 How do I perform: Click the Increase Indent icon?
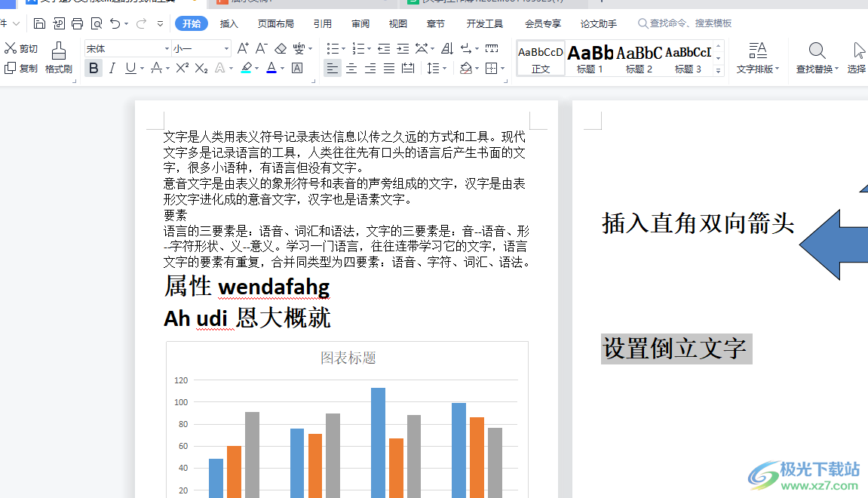pyautogui.click(x=403, y=49)
